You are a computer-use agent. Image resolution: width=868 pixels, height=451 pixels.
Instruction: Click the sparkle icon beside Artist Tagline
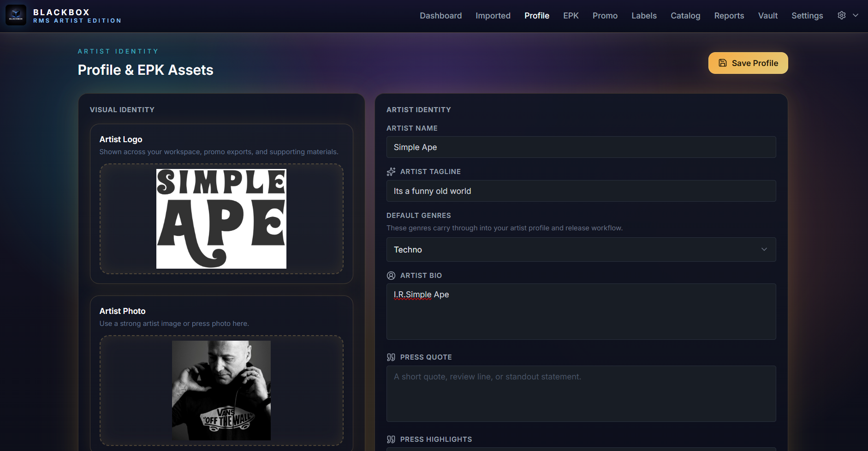tap(391, 171)
